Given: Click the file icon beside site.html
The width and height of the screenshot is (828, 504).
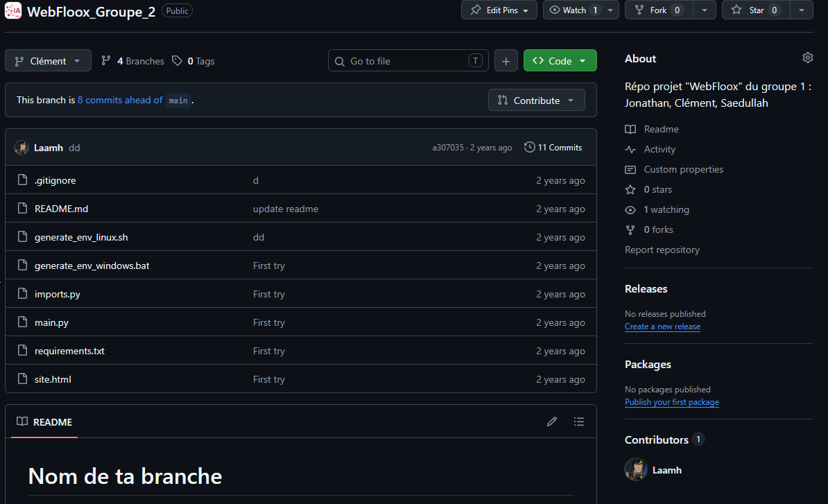Looking at the screenshot, I should [x=22, y=379].
